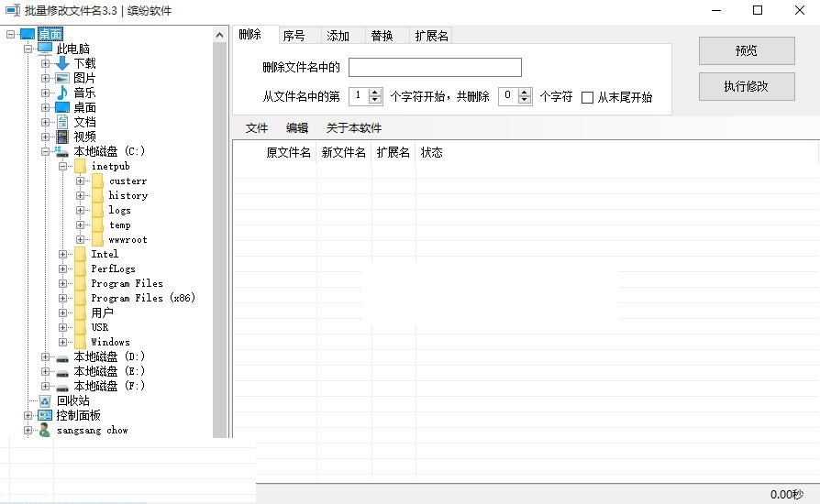Image resolution: width=820 pixels, height=504 pixels.
Task: Expand the custerr folder node
Action: point(80,181)
